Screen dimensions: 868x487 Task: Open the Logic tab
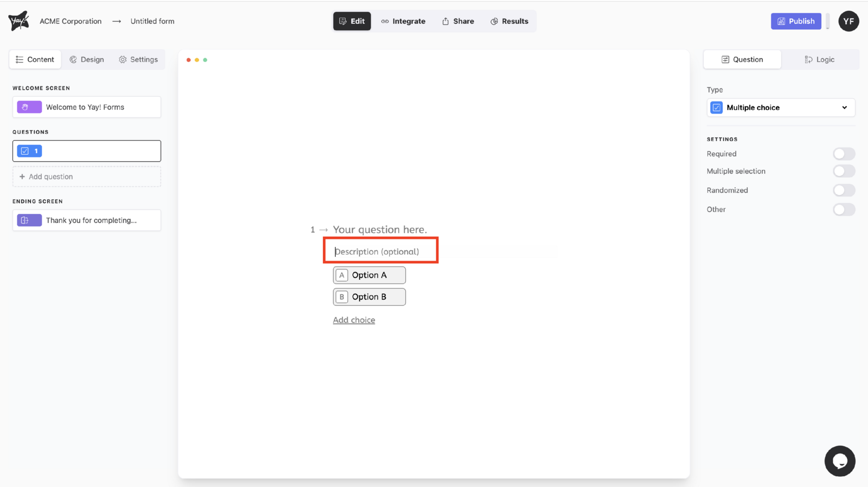point(819,60)
